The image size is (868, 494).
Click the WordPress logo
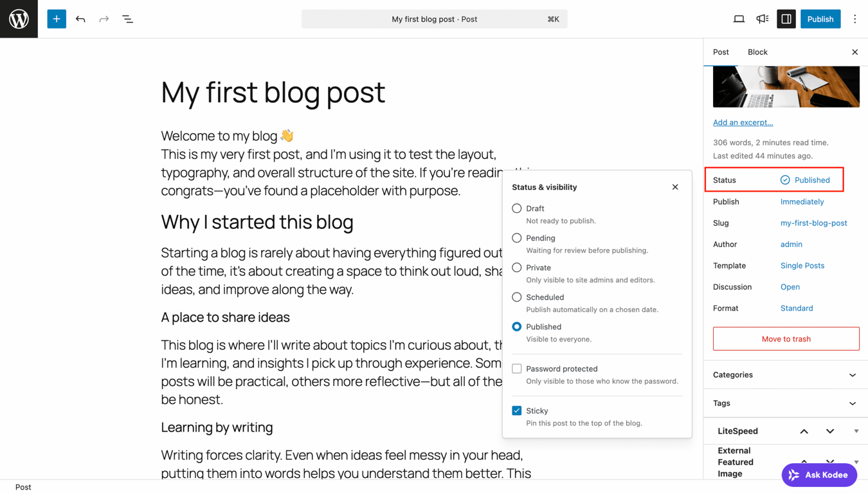[18, 19]
